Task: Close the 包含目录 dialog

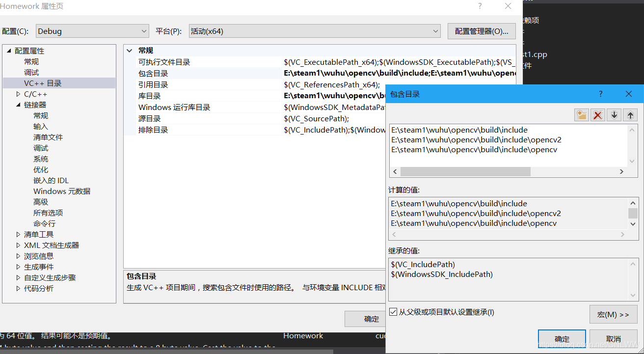Action: [629, 94]
